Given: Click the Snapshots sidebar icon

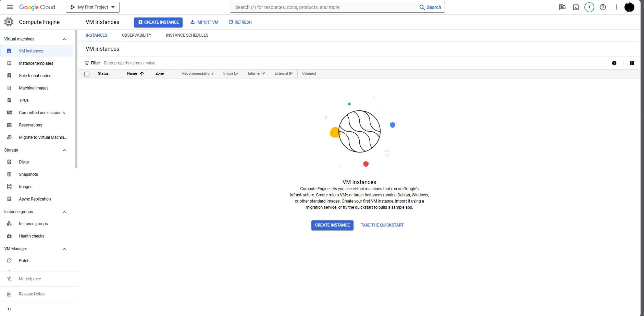Looking at the screenshot, I should coord(9,174).
